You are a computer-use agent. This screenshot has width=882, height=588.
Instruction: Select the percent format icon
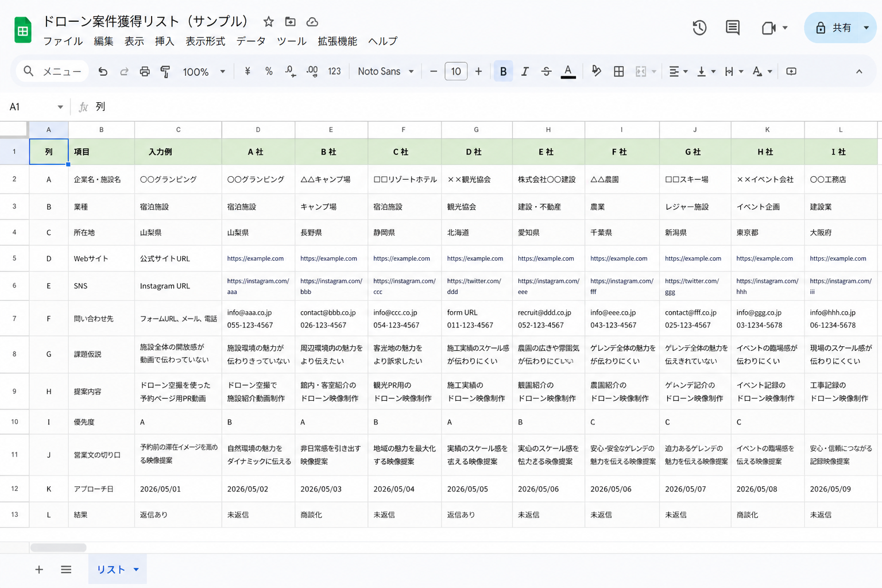(x=268, y=71)
